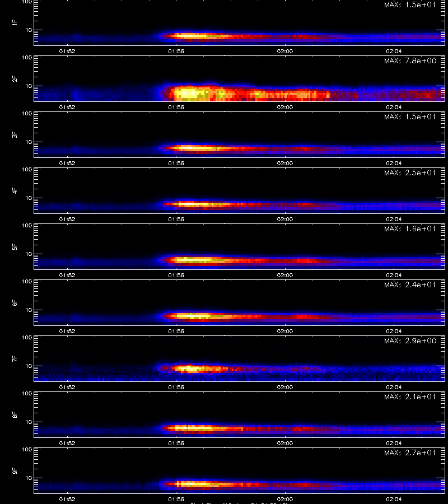Click the MAX: 7.8e+00 label
448x504 pixels.
(x=410, y=60)
